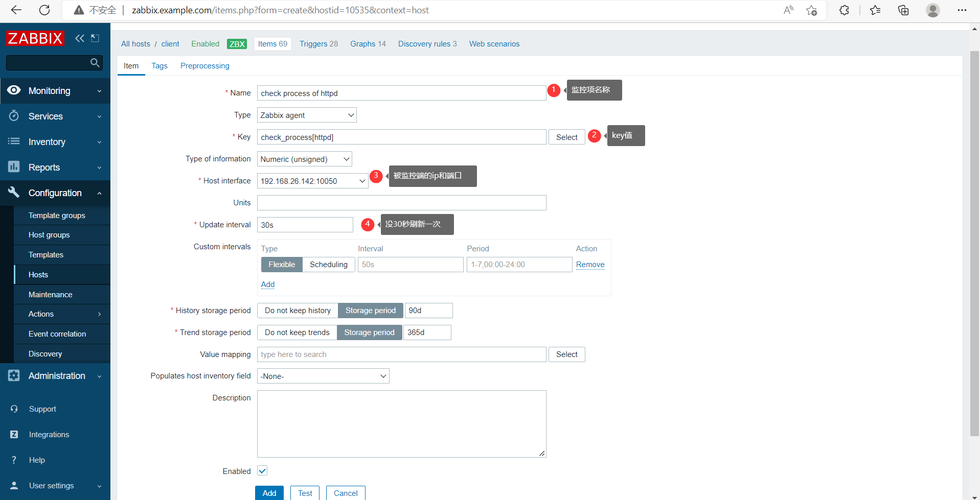Open the browser profile avatar
This screenshot has height=500, width=980.
tap(933, 10)
